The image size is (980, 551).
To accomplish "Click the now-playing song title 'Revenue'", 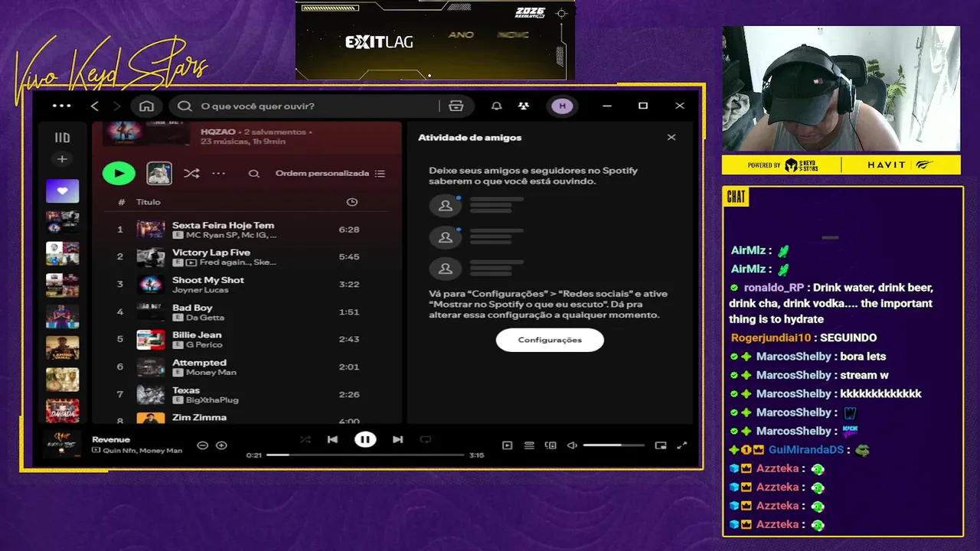I will click(111, 439).
